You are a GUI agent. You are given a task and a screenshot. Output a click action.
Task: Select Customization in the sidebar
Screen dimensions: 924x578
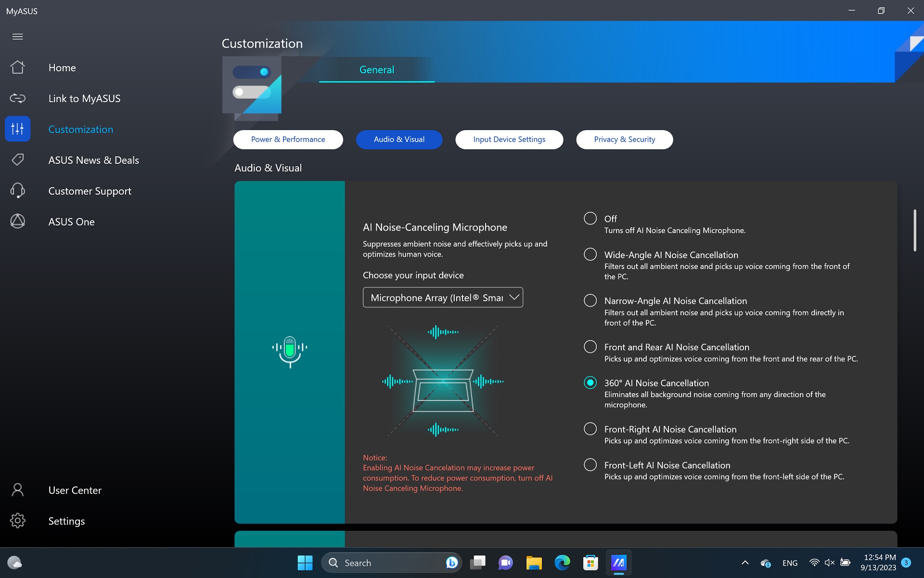(x=81, y=129)
